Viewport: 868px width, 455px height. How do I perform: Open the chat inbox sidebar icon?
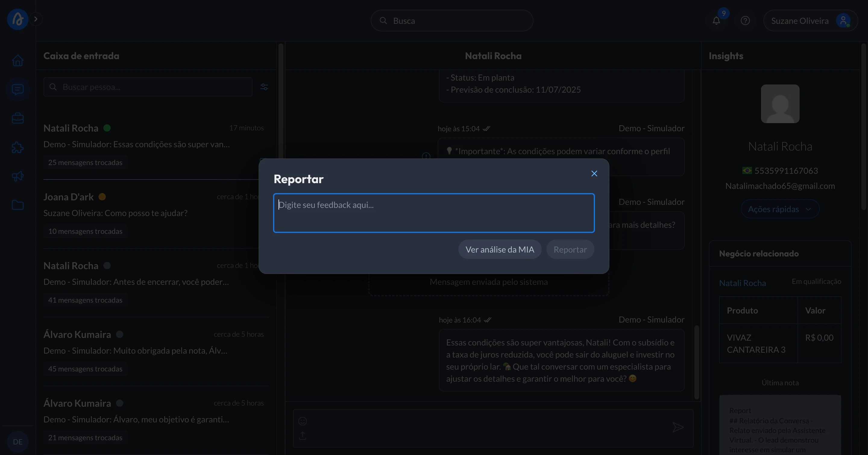coord(17,89)
